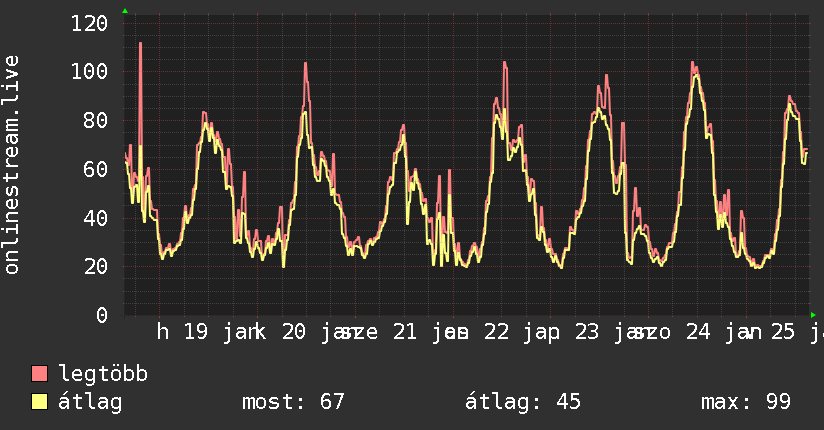Click the 'max: 99' value
The height and width of the screenshot is (430, 824).
click(746, 402)
